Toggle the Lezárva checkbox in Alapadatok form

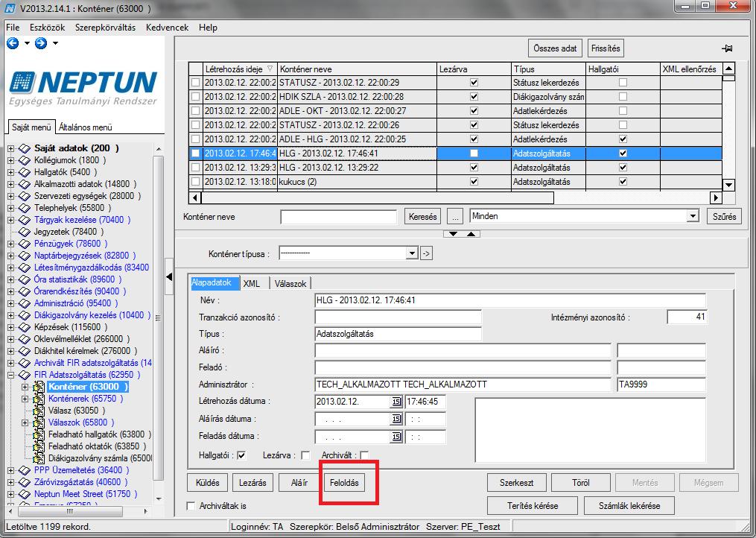coord(305,455)
